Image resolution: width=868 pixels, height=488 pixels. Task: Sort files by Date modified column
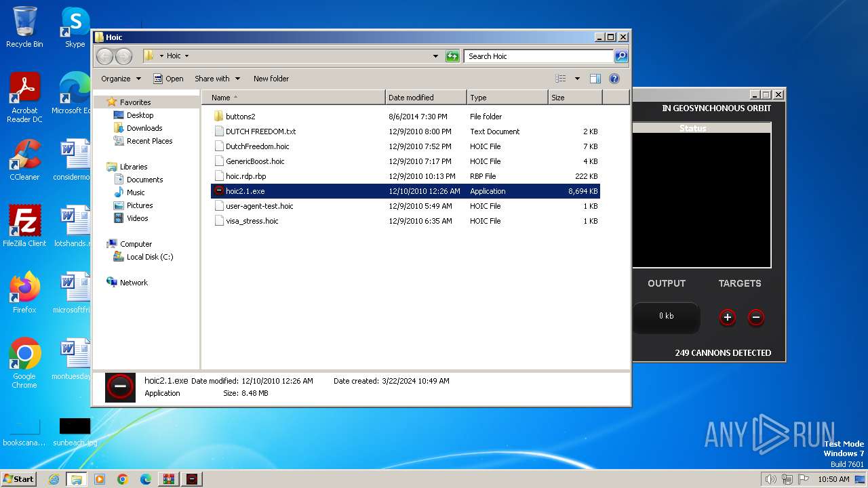point(426,98)
